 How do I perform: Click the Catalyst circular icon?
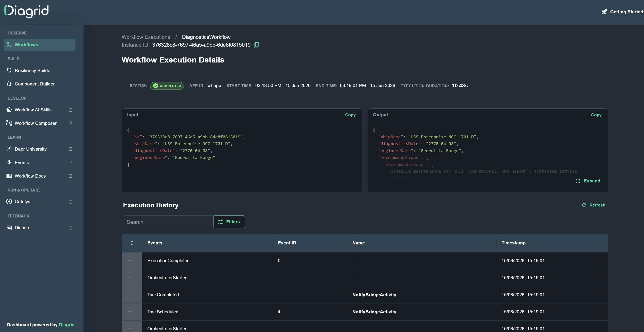[x=9, y=202]
